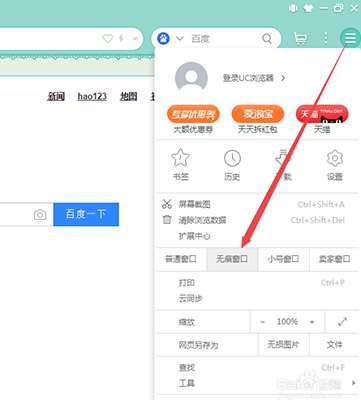Toggle fullscreen with the diagonal-arrows icon
Image resolution: width=361 pixels, height=400 pixels.
click(342, 322)
